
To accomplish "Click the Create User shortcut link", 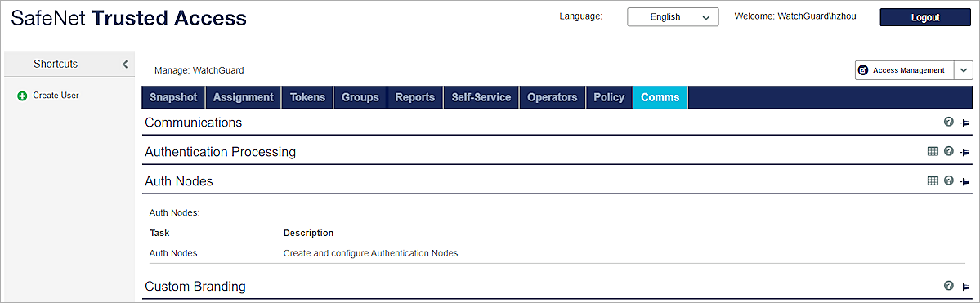I will (x=56, y=96).
